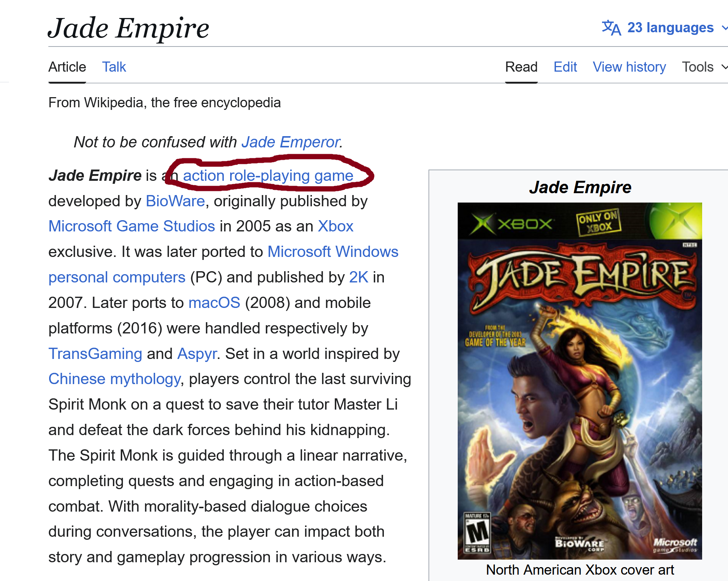Follow the Jade Emperor link

[291, 142]
